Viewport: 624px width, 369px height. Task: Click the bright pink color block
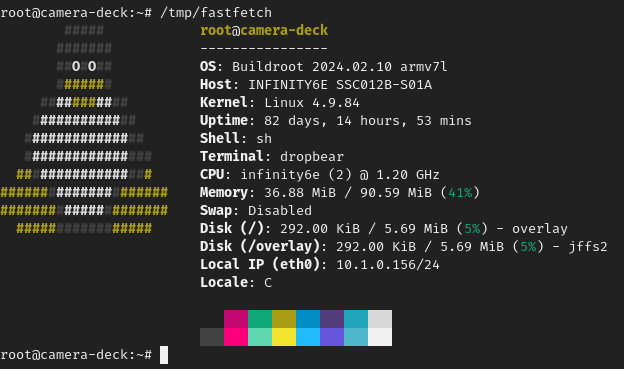[x=236, y=337]
